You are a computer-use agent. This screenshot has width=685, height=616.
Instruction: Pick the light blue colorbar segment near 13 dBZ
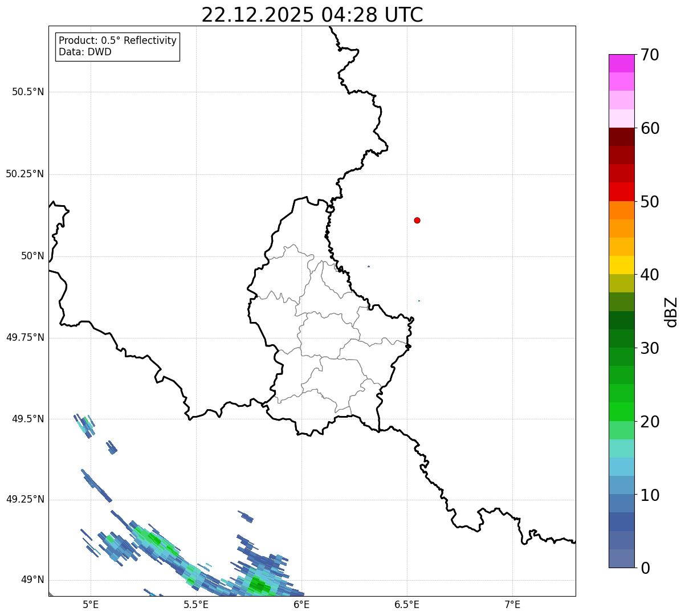pos(621,467)
